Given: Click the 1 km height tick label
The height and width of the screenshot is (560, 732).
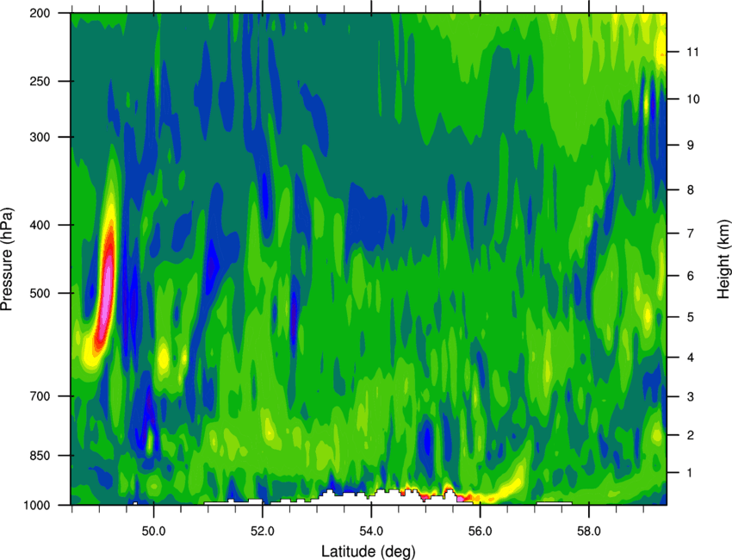Looking at the screenshot, I should (x=690, y=473).
